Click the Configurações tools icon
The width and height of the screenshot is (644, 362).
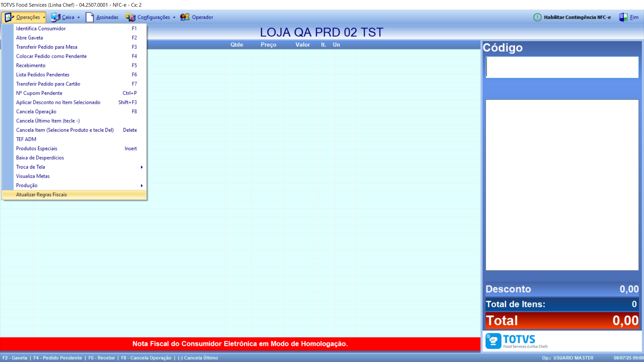pos(130,17)
